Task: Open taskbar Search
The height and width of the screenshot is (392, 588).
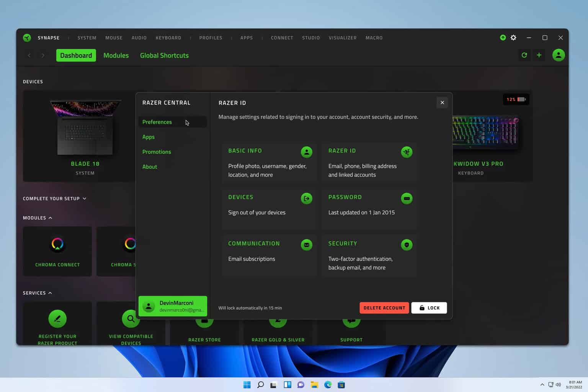Action: click(260, 385)
